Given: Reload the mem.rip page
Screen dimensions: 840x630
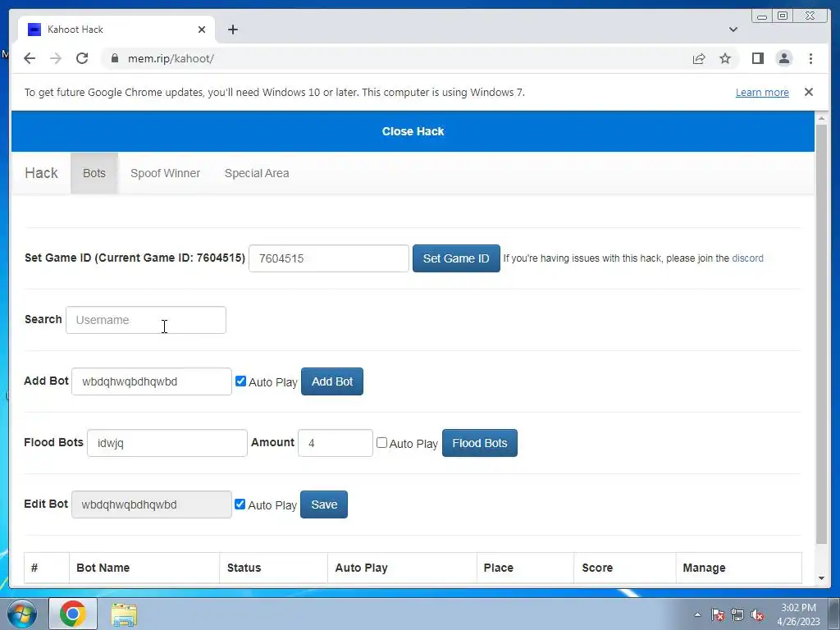Looking at the screenshot, I should [82, 58].
